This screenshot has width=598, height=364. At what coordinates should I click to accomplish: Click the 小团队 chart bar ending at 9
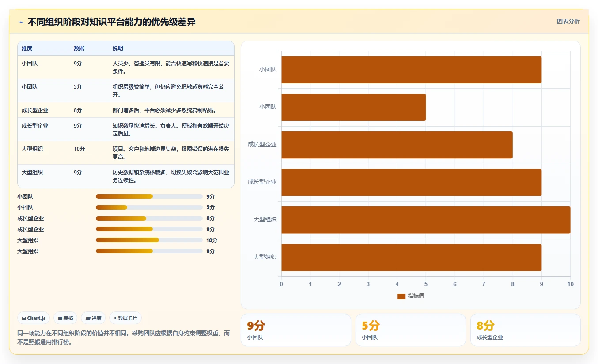412,70
